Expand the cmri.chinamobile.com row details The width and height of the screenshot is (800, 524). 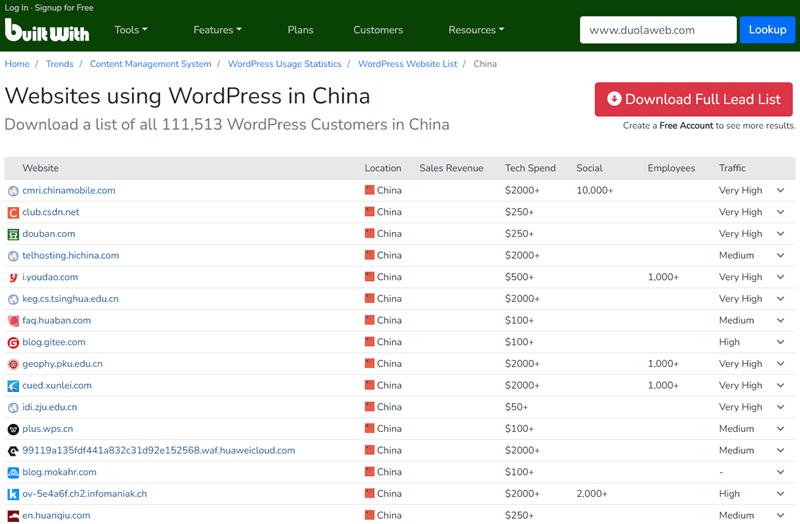pos(781,190)
